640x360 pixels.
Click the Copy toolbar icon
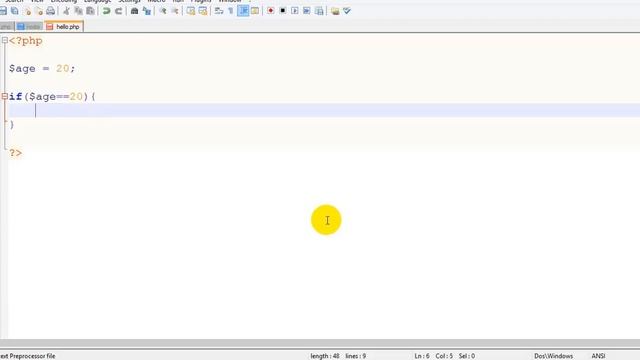(x=78, y=11)
